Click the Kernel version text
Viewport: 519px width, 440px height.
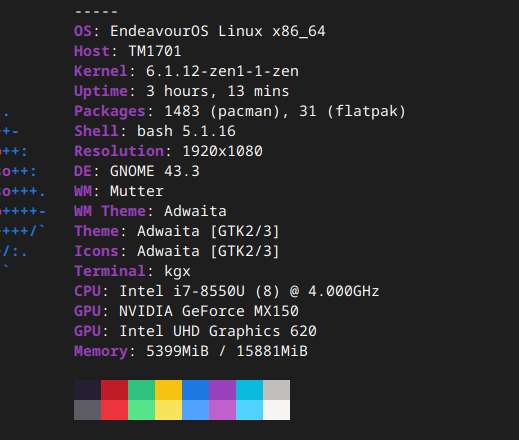pyautogui.click(x=222, y=71)
